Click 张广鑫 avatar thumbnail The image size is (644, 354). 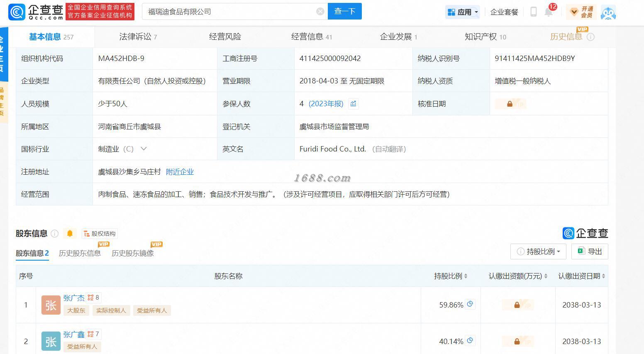(51, 342)
